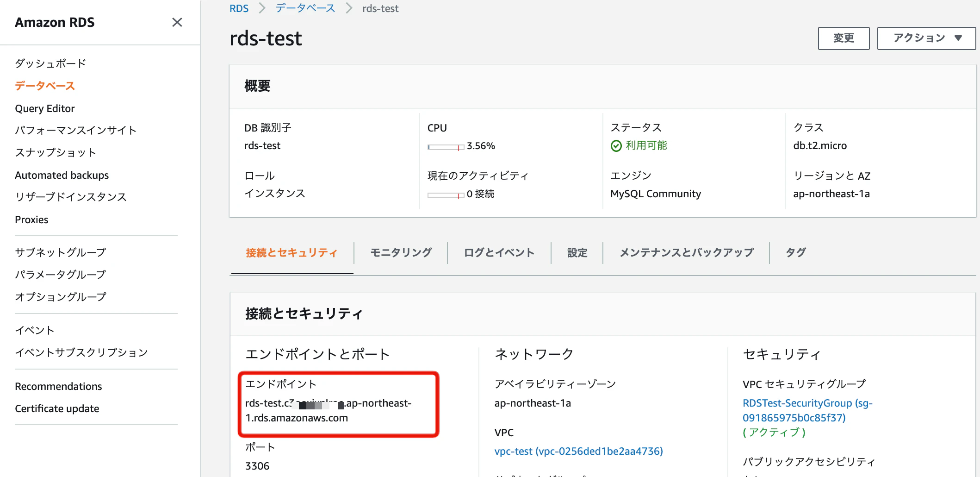Viewport: 980px width, 477px height.
Task: Select the availability zone value under ネットワーク
Action: (533, 403)
